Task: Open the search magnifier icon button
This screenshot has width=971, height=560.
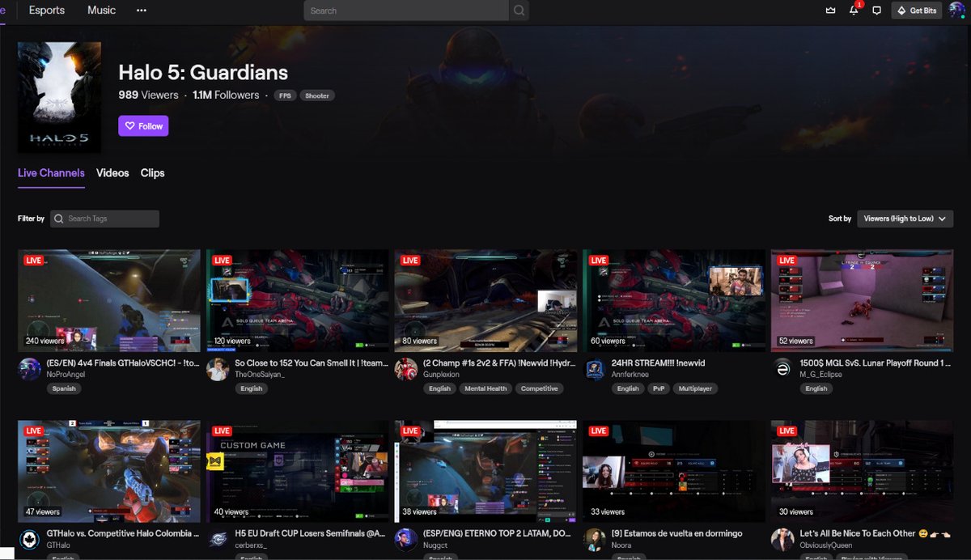Action: [519, 11]
